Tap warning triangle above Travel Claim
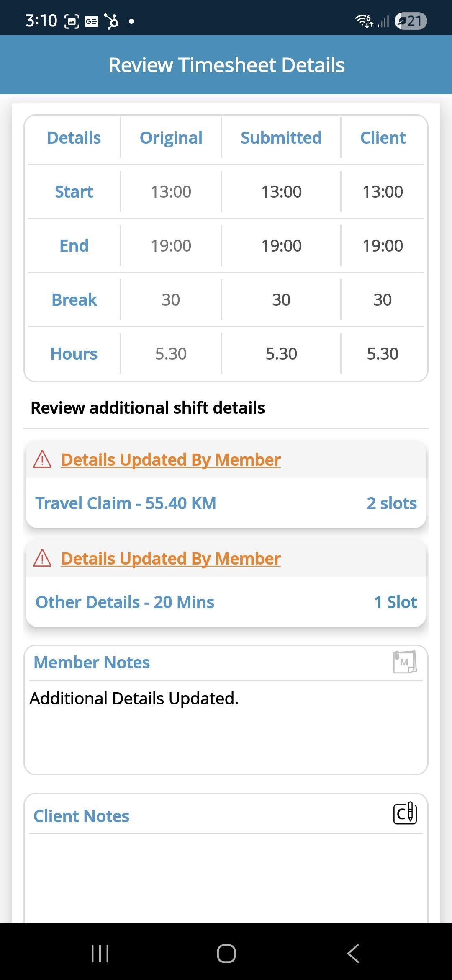This screenshot has height=980, width=452. (x=42, y=459)
